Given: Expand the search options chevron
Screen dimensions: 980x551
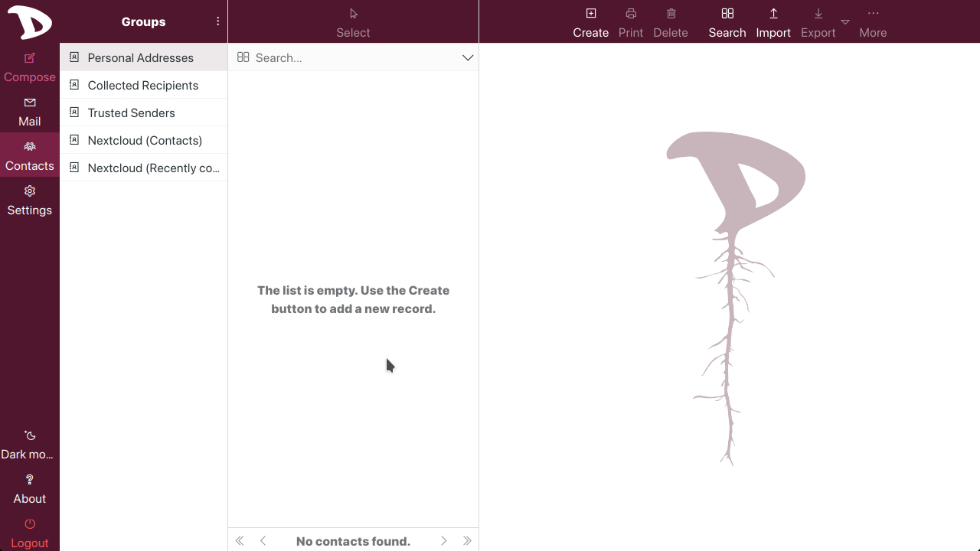Looking at the screenshot, I should [468, 58].
